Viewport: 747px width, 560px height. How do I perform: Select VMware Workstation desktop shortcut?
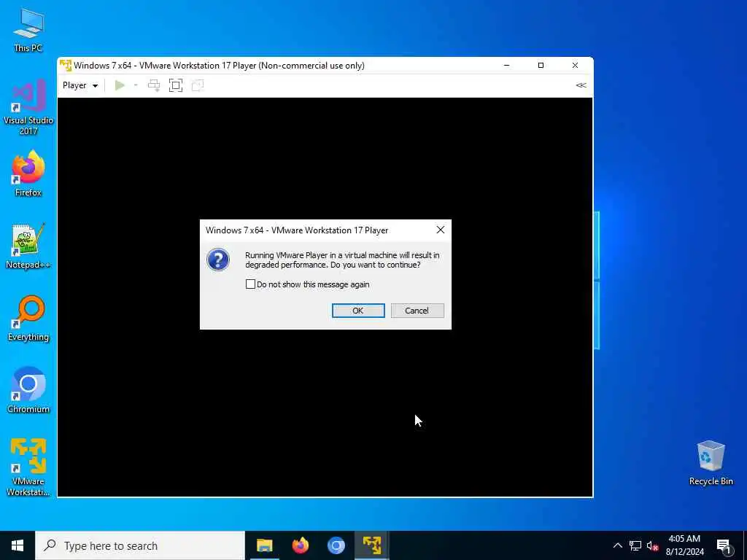(28, 467)
